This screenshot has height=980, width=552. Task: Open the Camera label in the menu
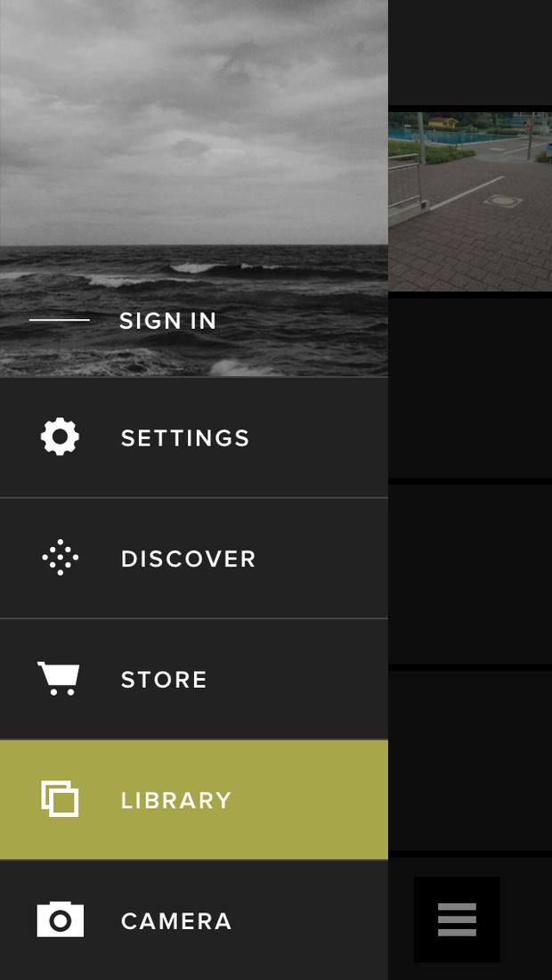(176, 921)
